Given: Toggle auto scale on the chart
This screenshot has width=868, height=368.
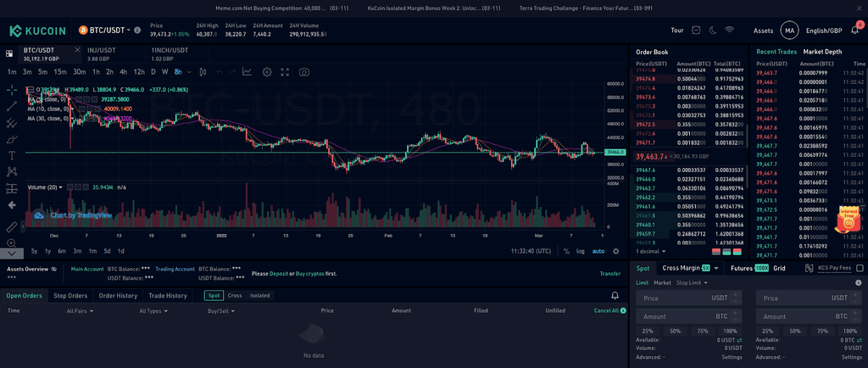Looking at the screenshot, I should 598,251.
